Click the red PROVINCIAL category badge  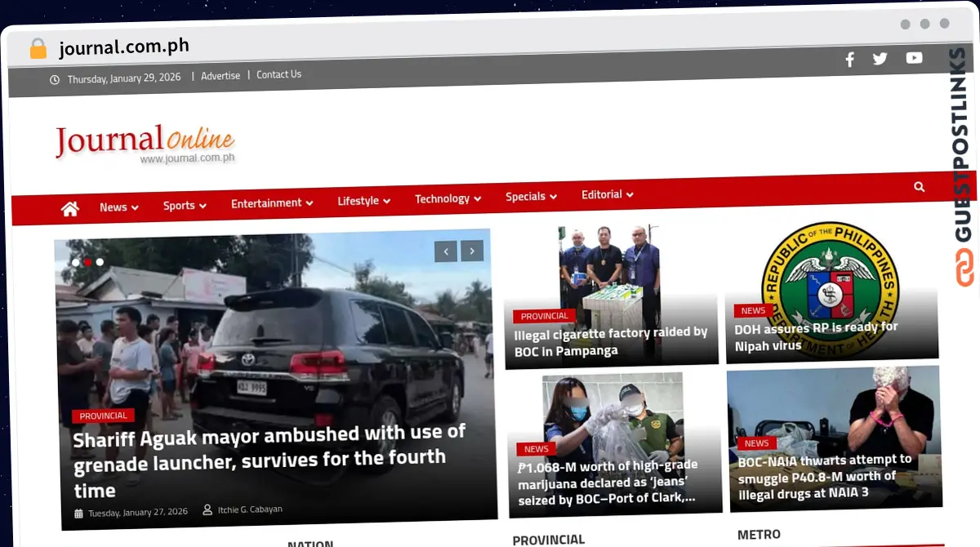(103, 416)
